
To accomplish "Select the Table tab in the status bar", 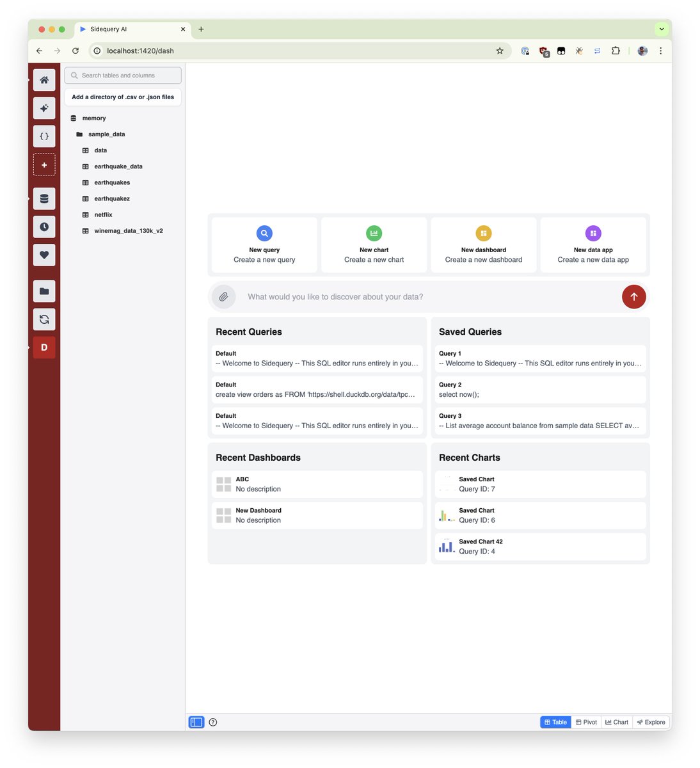I will [555, 722].
